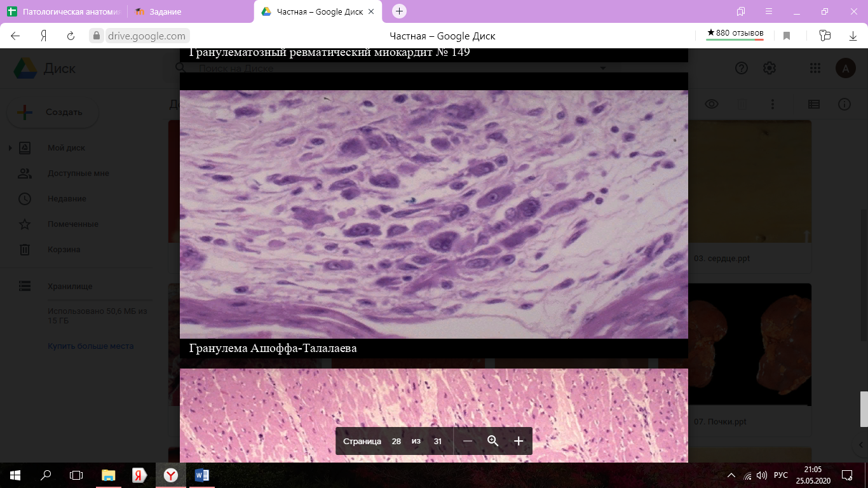Open Корзина in the sidebar

64,250
